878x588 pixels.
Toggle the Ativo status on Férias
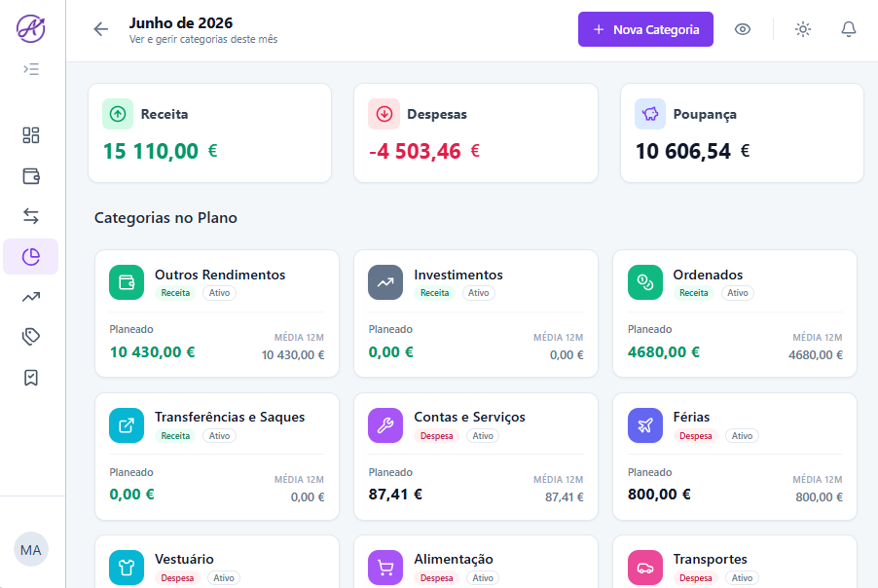(742, 436)
